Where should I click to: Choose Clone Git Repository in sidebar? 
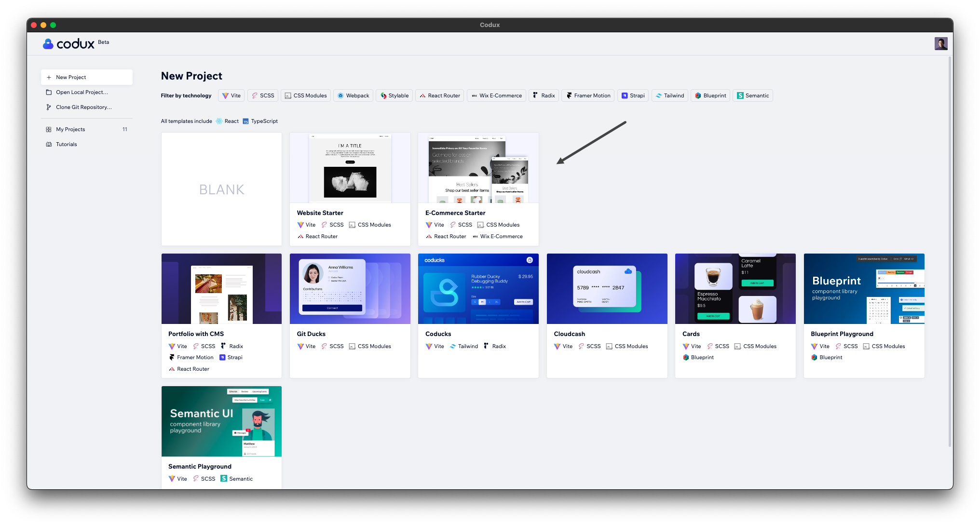[x=87, y=107]
